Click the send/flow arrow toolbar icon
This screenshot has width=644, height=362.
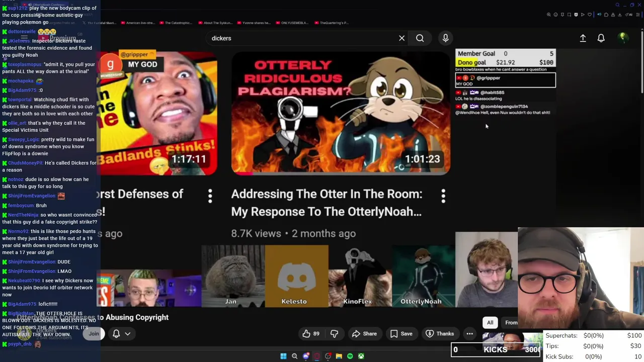pyautogui.click(x=583, y=15)
